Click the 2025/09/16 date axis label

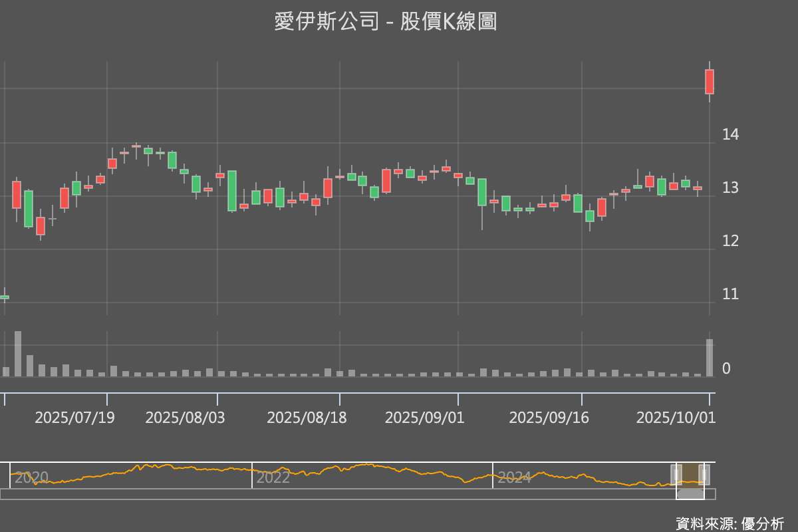pyautogui.click(x=549, y=418)
